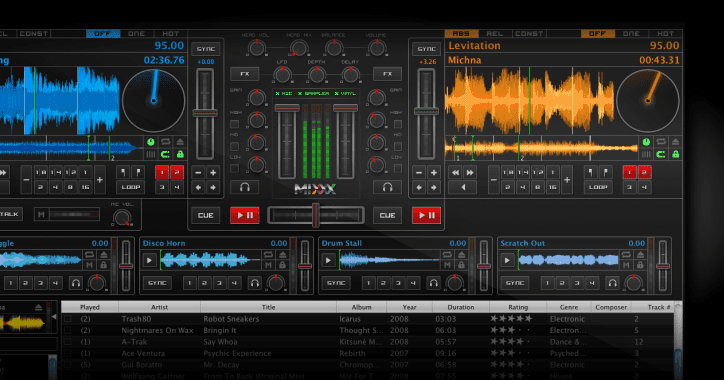Select CONST vinyl mode on right deck
Viewport: 724px width, 380px height.
click(529, 34)
